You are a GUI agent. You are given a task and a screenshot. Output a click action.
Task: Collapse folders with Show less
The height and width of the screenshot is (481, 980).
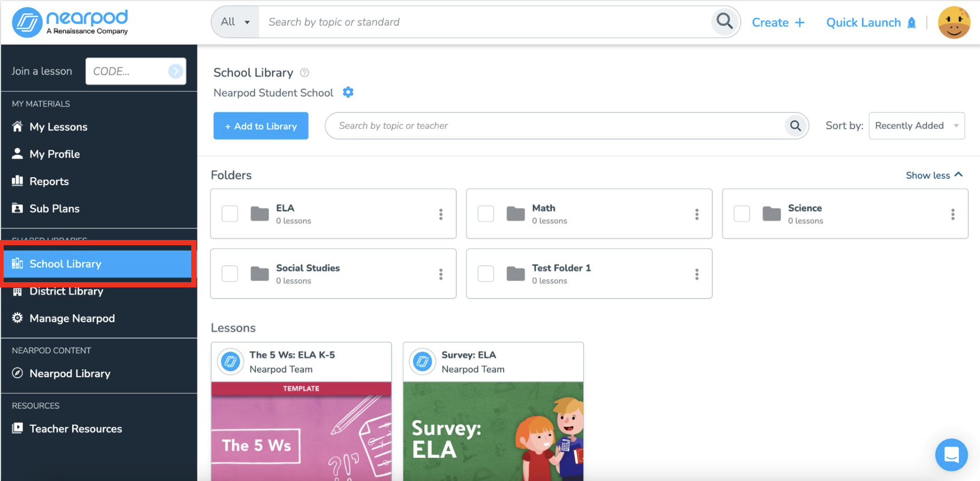[934, 175]
